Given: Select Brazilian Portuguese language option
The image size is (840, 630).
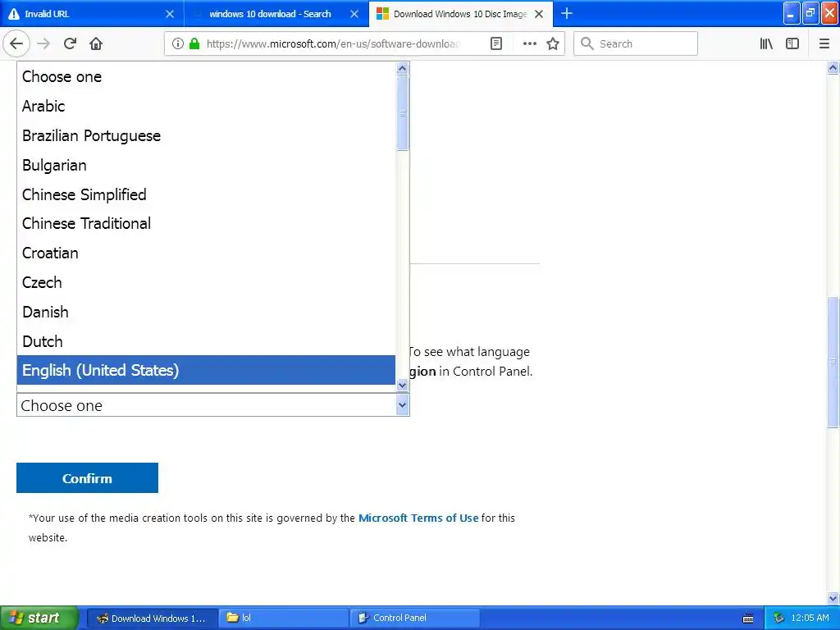Looking at the screenshot, I should click(x=206, y=135).
